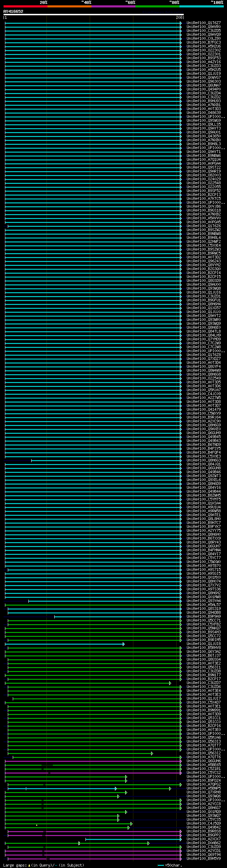
Task: Select hit label UniRef100_Q1KSA4
Action: pyautogui.click(x=204, y=503)
